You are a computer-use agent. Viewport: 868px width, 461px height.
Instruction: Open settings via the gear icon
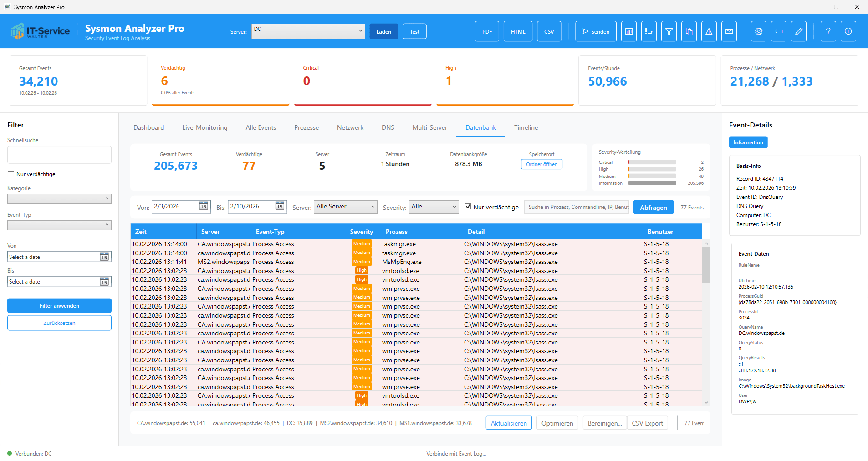[759, 31]
